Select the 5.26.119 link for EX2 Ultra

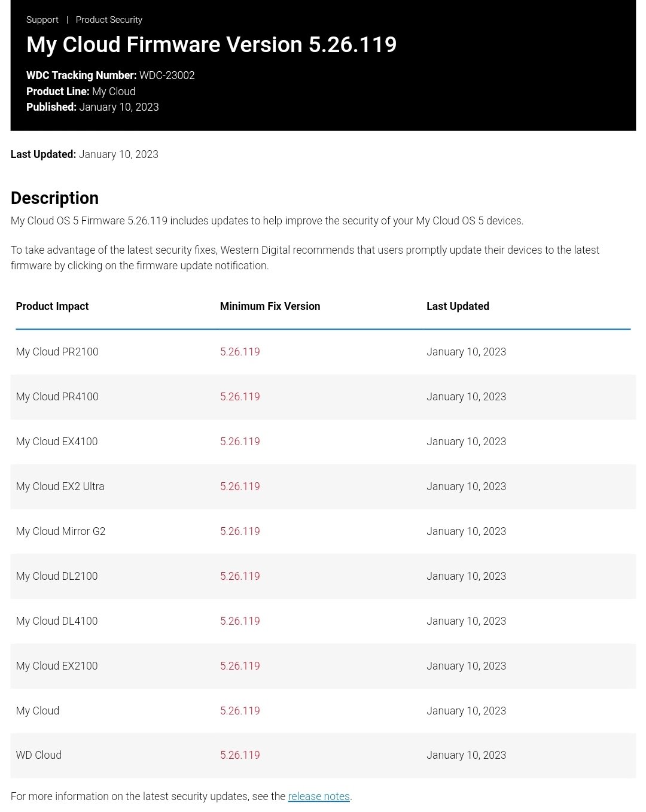pos(240,486)
